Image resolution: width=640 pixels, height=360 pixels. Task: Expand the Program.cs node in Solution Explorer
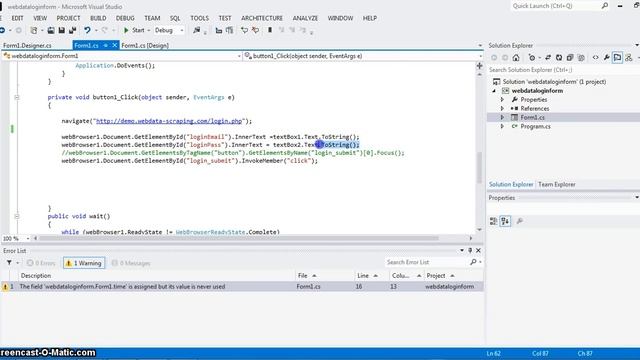[x=502, y=127]
